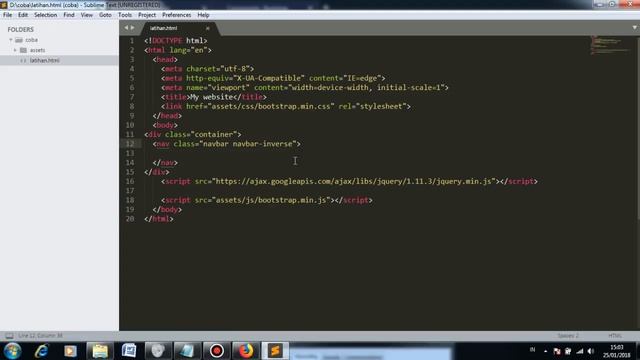Open the panel switcher icon in status bar
The height and width of the screenshot is (360, 640).
point(9,336)
